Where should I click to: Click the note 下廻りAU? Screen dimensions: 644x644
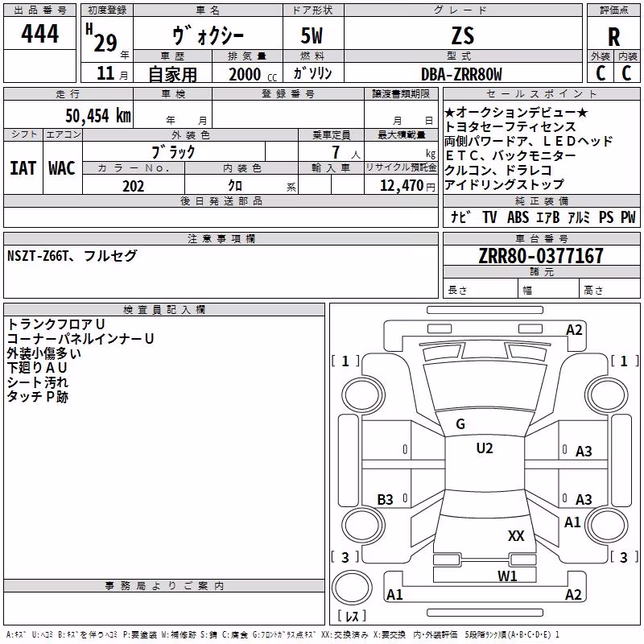(37, 368)
